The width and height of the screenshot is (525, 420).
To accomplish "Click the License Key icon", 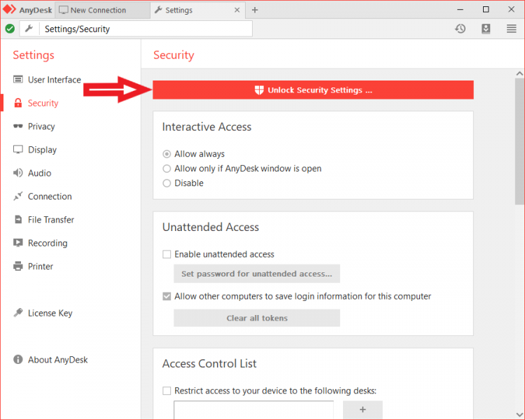I will tap(18, 312).
